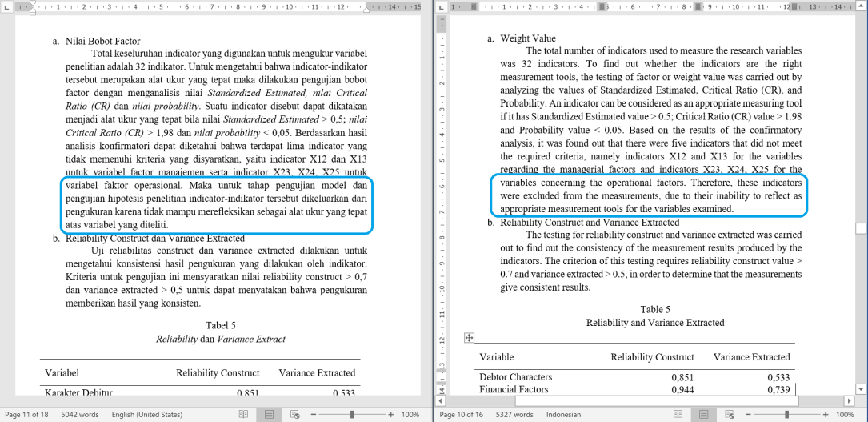Switch left document to Web Layout view
Image resolution: width=868 pixels, height=422 pixels.
pyautogui.click(x=295, y=414)
